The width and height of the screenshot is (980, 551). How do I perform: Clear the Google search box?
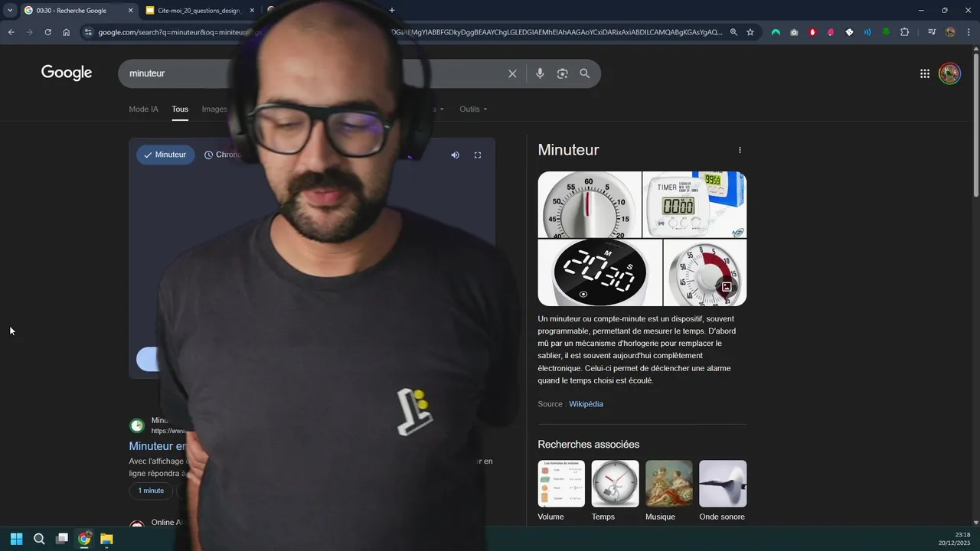[x=512, y=73]
